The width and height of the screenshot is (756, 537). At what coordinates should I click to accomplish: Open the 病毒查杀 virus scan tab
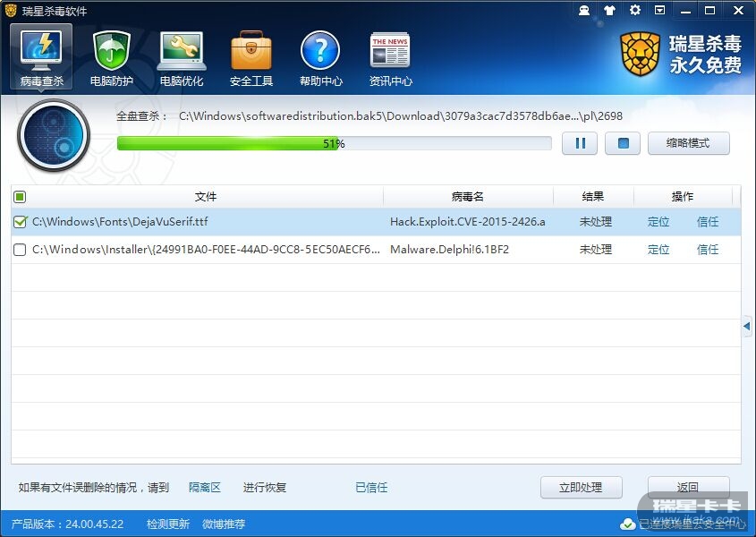coord(41,57)
